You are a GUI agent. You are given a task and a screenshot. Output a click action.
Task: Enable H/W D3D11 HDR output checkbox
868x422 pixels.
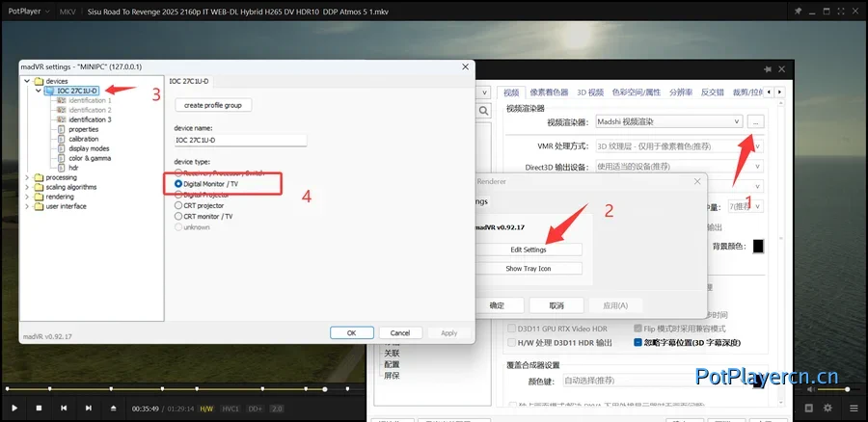(x=512, y=343)
